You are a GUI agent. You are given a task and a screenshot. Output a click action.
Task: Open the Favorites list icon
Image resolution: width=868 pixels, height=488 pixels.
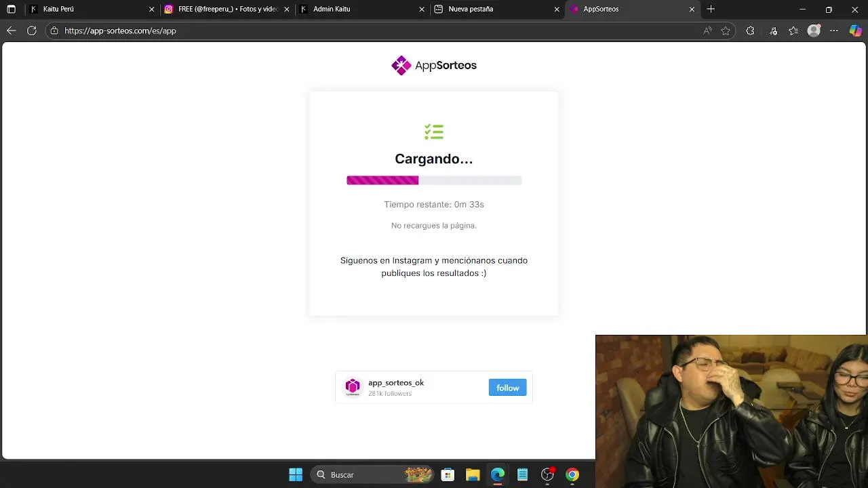(x=793, y=30)
